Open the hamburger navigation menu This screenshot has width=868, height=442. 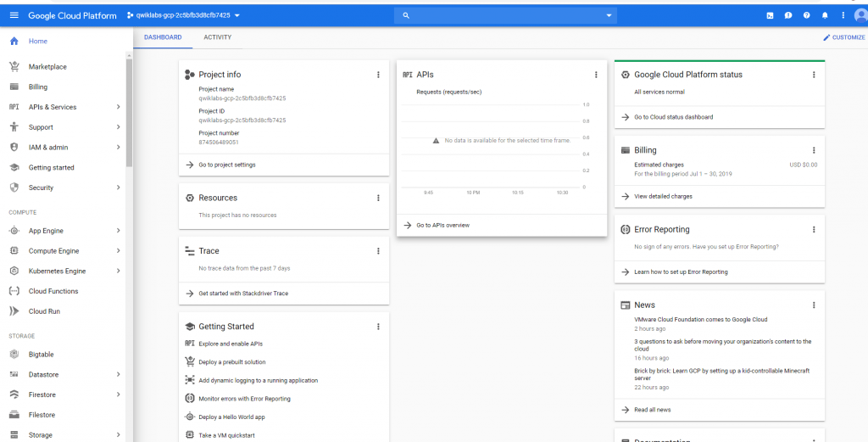tap(14, 15)
